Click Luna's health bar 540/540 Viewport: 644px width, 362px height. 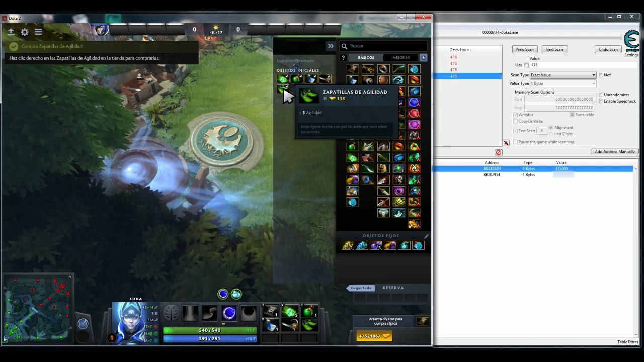(x=210, y=330)
